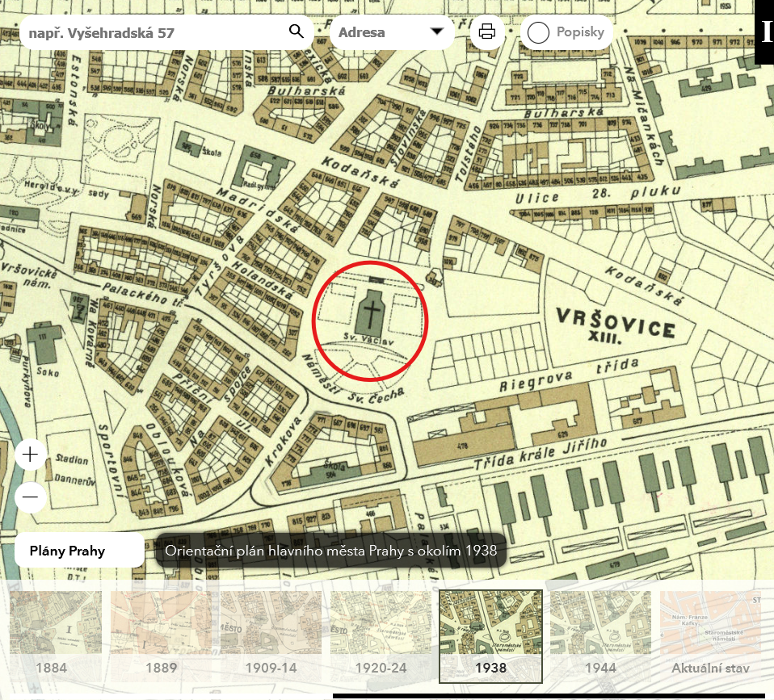
Task: Choose the 1938 map thumbnail
Action: (x=490, y=634)
